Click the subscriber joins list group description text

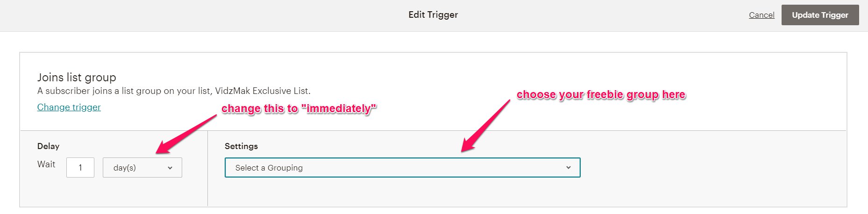tap(174, 91)
